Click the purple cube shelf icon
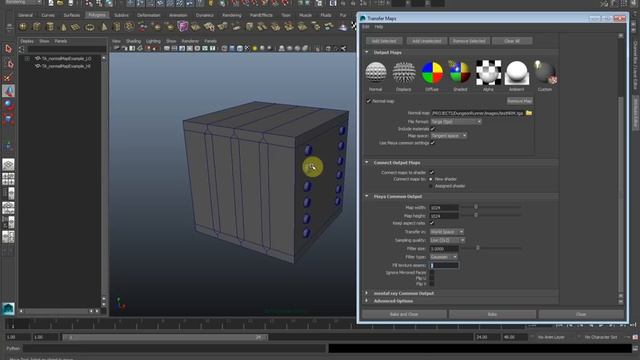The height and width of the screenshot is (360, 640). (x=183, y=27)
